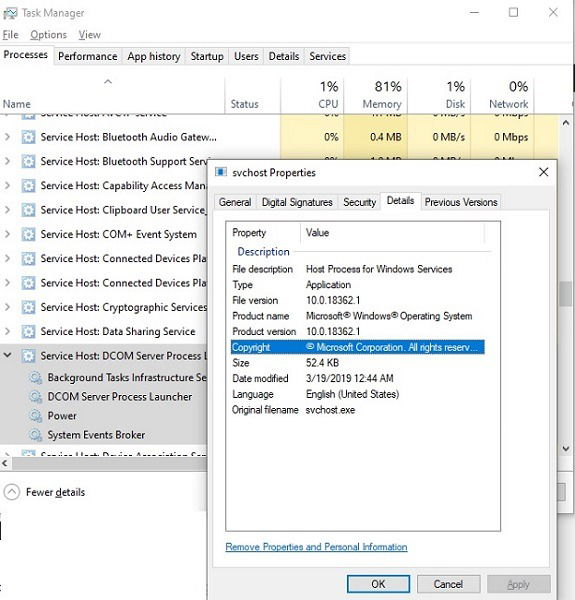
Task: Collapse the DCOM Server Process Launcher group
Action: tap(7, 355)
